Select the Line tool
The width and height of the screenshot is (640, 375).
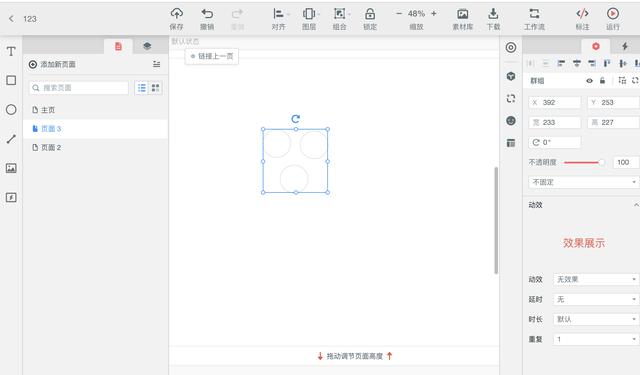click(11, 139)
